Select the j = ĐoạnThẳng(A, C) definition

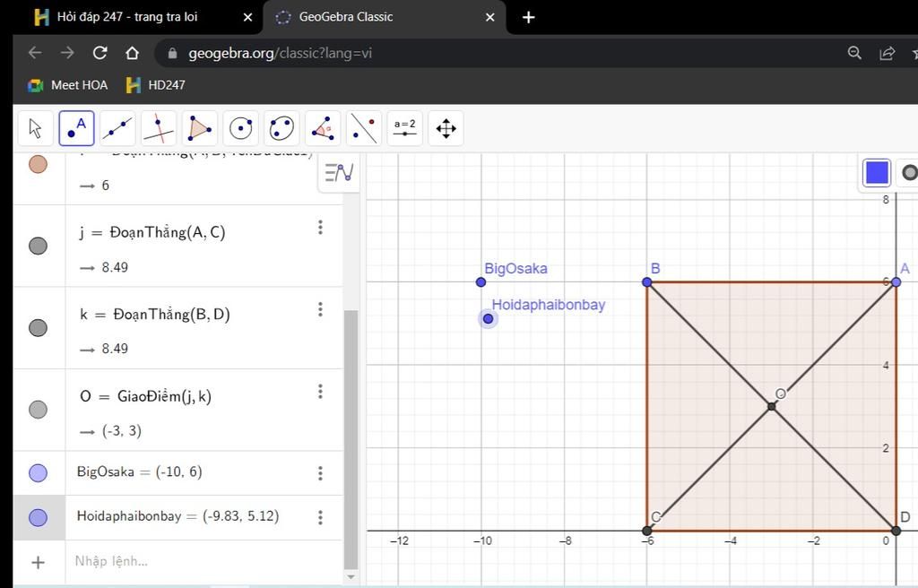[152, 232]
